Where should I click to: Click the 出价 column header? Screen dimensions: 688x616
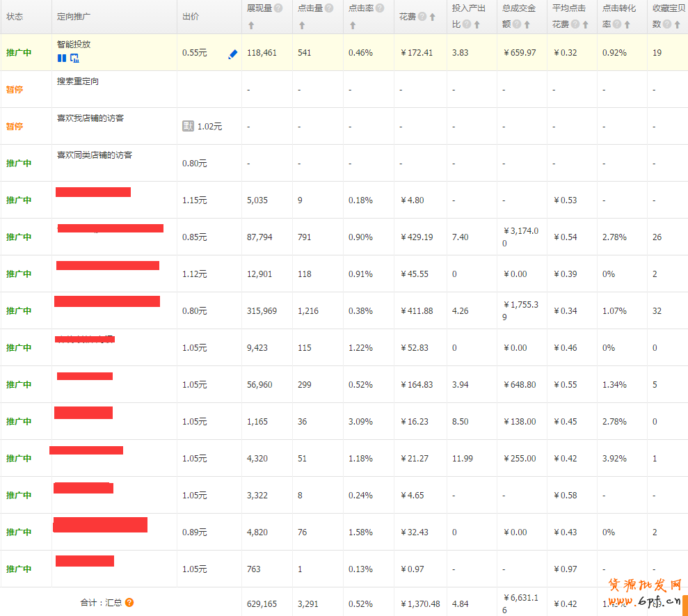point(190,17)
